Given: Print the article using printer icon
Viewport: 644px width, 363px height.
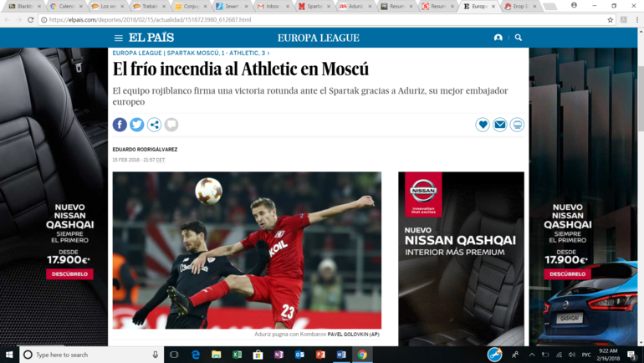Looking at the screenshot, I should [517, 125].
